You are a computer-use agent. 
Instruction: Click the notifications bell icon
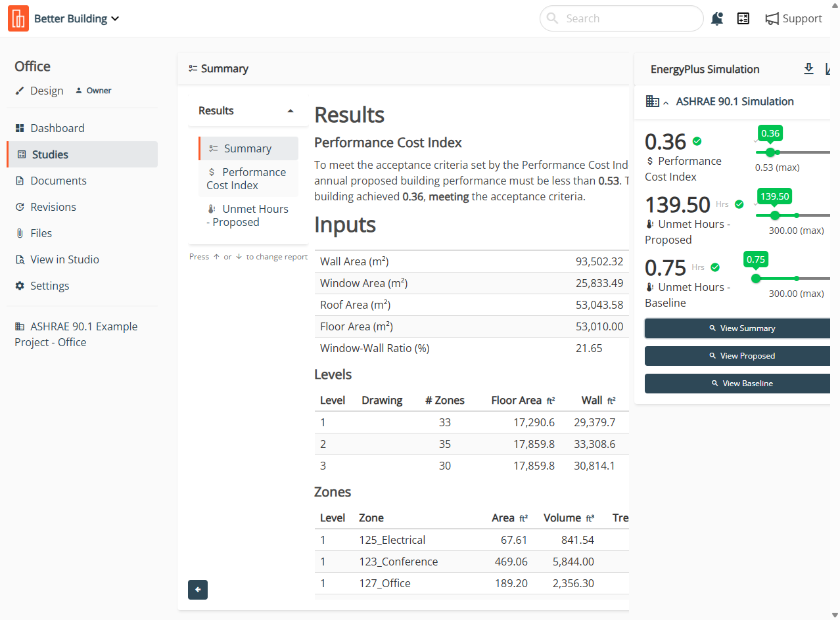[717, 19]
